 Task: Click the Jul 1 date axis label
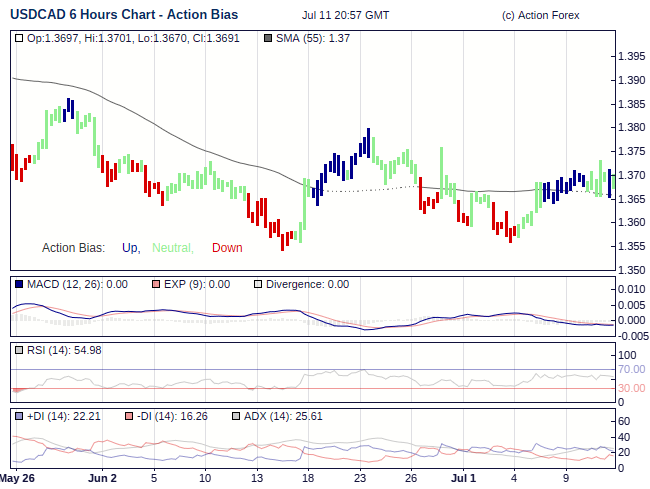coord(462,479)
